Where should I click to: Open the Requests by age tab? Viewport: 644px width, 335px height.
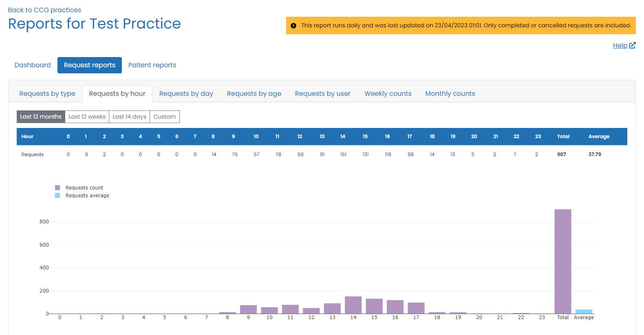(254, 94)
